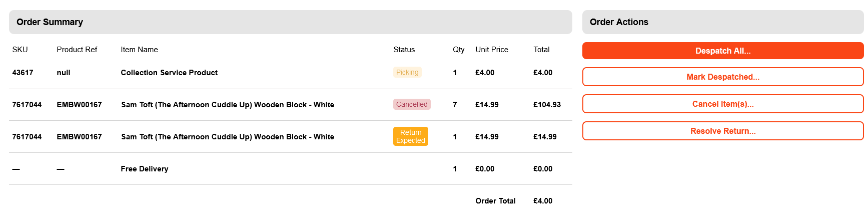Select the Return Expected status badge
This screenshot has height=212, width=868.
click(x=411, y=136)
